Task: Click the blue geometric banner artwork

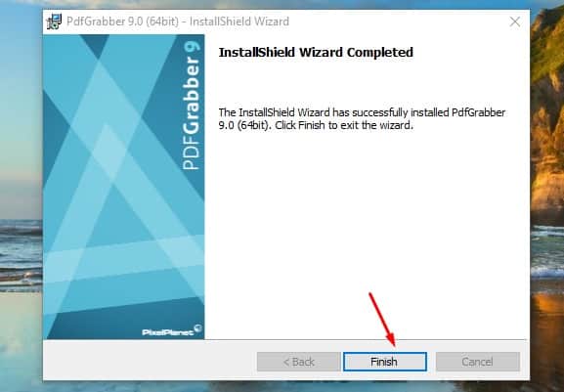Action: point(123,187)
